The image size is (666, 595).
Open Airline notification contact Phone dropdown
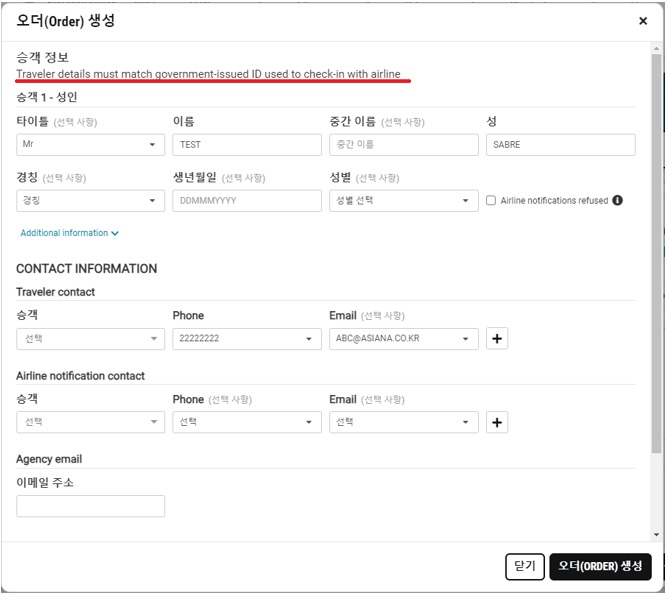[247, 422]
